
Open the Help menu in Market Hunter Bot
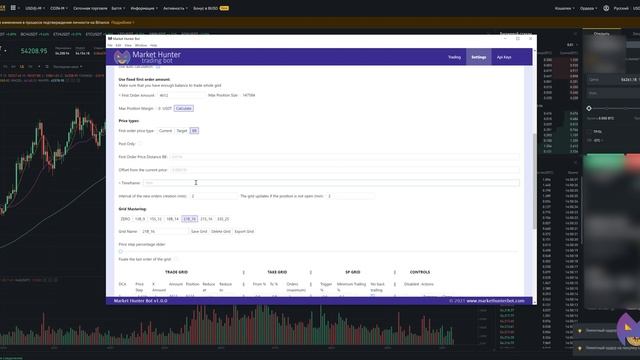(x=153, y=45)
